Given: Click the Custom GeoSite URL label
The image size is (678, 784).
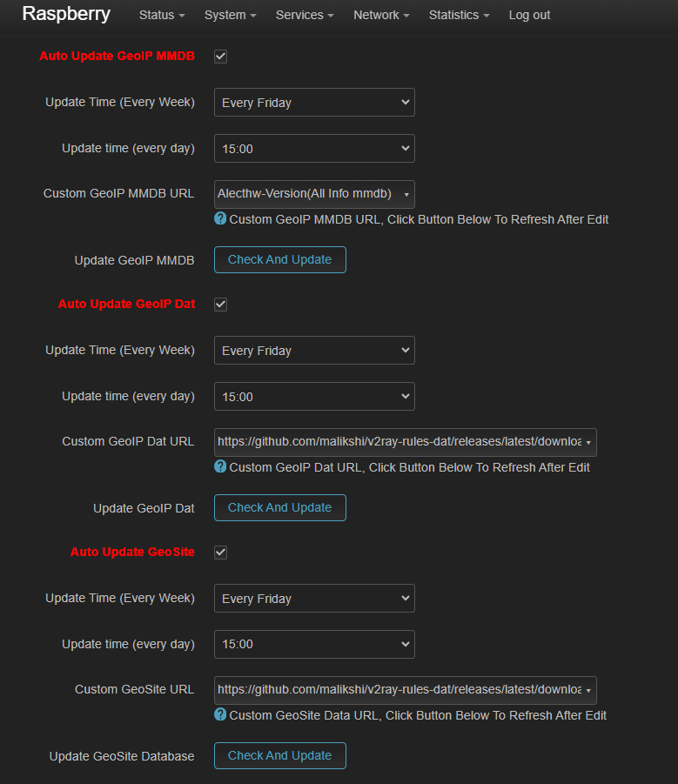Looking at the screenshot, I should point(135,689).
